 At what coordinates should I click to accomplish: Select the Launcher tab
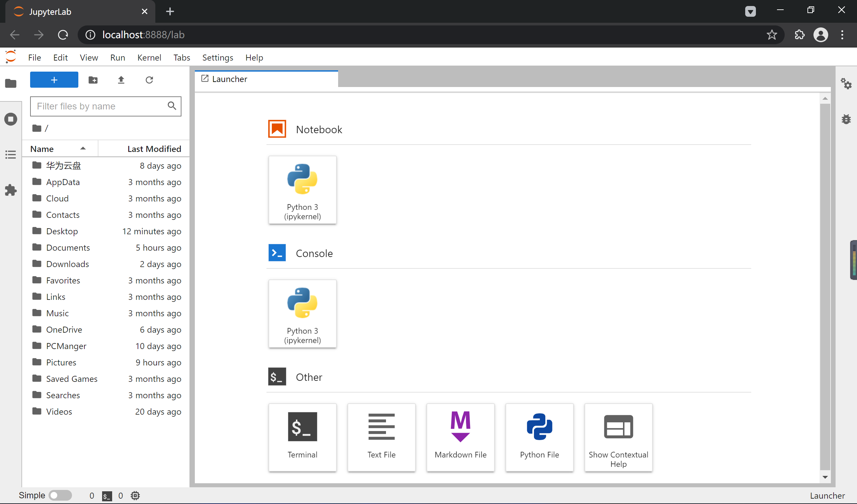(x=266, y=79)
